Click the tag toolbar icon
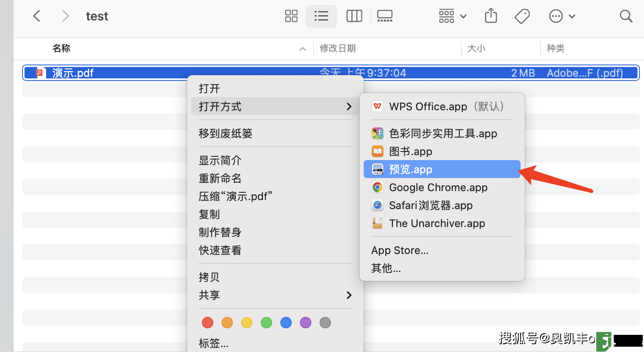The height and width of the screenshot is (352, 644). click(x=522, y=16)
